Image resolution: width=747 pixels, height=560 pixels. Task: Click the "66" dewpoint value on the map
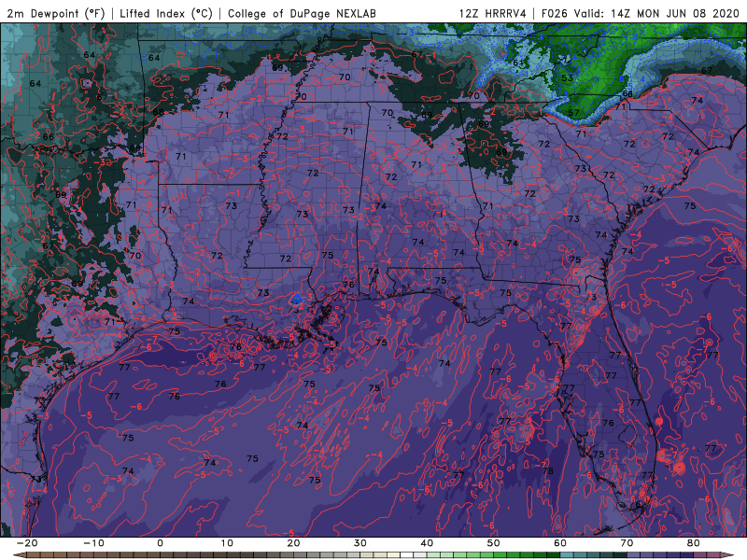point(49,136)
